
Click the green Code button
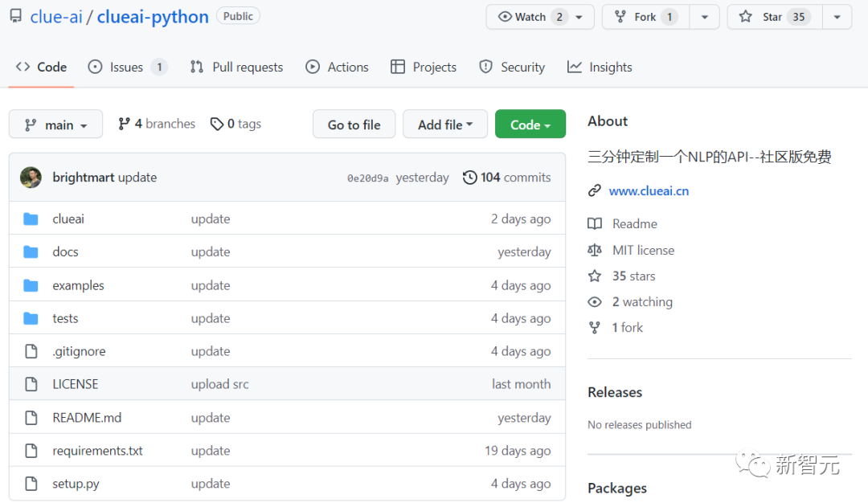coord(530,125)
